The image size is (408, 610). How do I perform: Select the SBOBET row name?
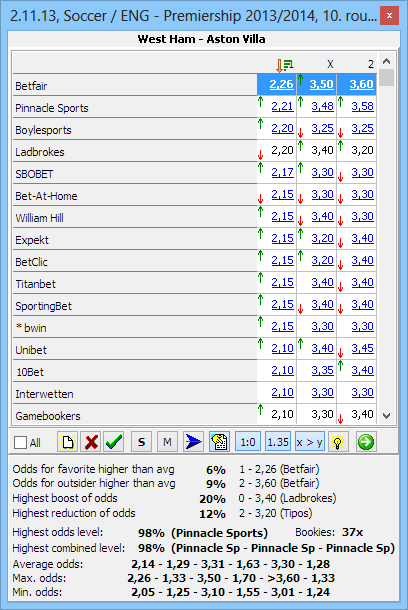point(34,174)
